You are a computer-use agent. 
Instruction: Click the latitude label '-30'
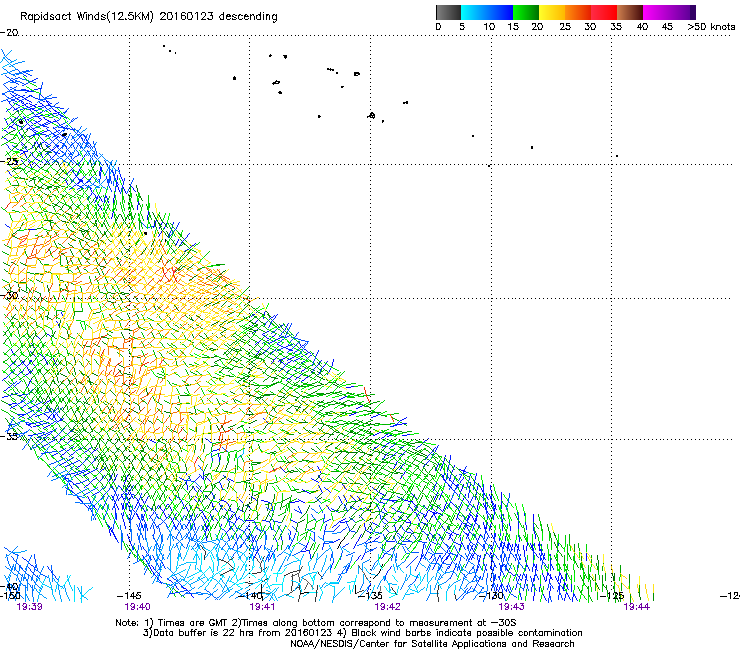point(9,295)
